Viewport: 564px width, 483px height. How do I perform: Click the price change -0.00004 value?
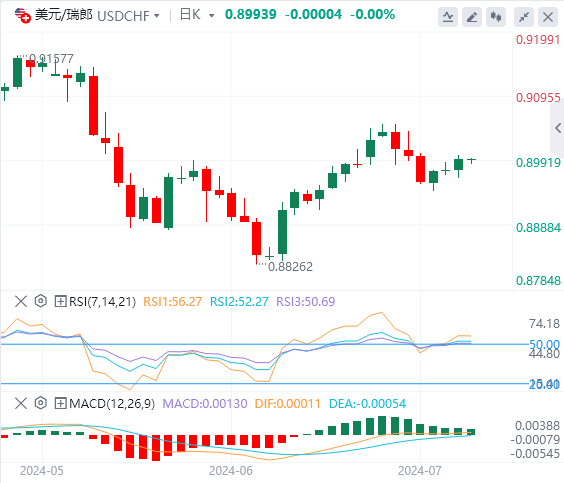click(x=313, y=15)
